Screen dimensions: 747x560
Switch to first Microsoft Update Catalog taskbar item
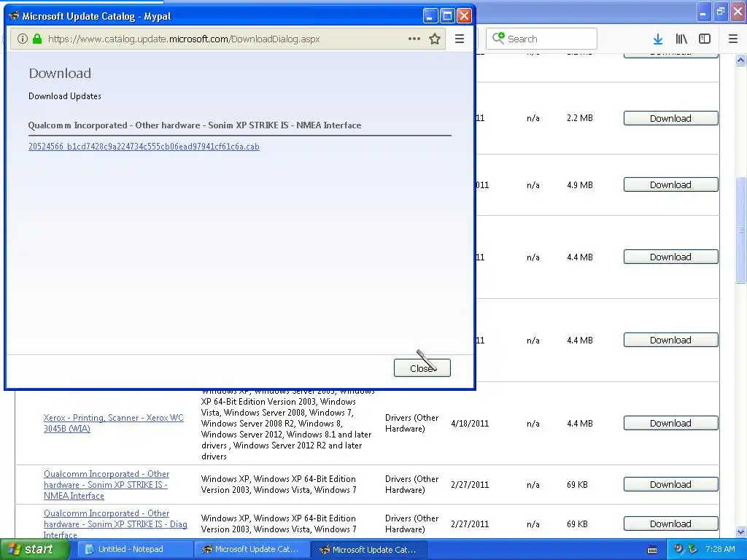click(x=252, y=550)
